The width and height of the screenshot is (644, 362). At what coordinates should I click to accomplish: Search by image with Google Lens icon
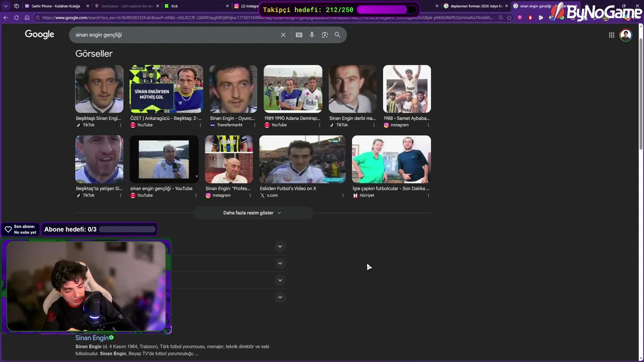[x=325, y=35]
